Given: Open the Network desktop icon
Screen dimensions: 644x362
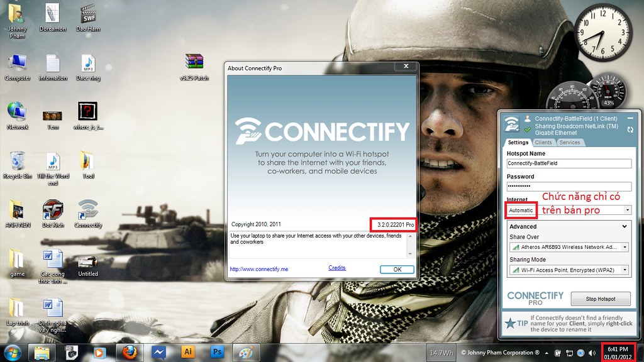Looking at the screenshot, I should point(17,116).
